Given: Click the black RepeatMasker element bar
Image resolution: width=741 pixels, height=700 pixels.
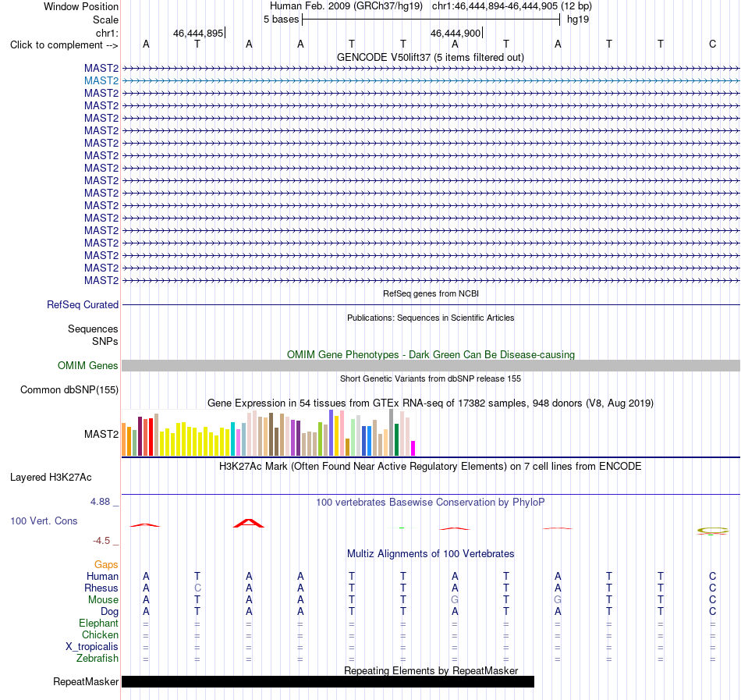Looking at the screenshot, I should point(328,681).
